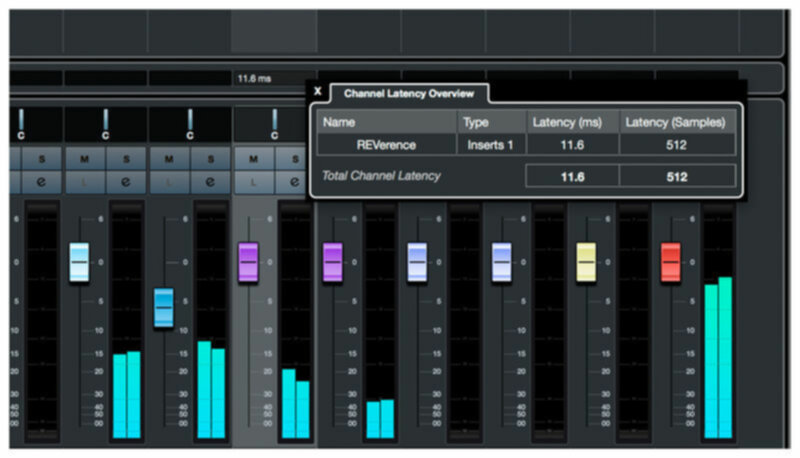800x458 pixels.
Task: Enable Listen "L" on lowered blue fader channel
Action: point(169,181)
